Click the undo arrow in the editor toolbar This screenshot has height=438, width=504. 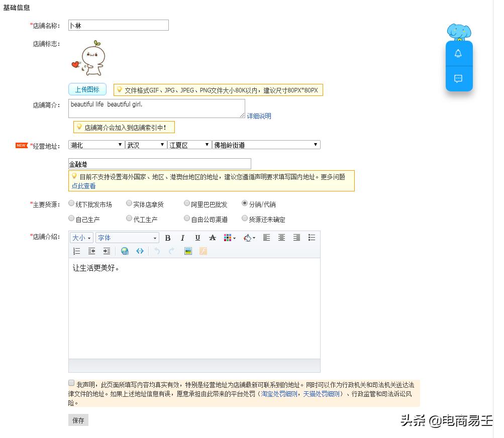[158, 251]
